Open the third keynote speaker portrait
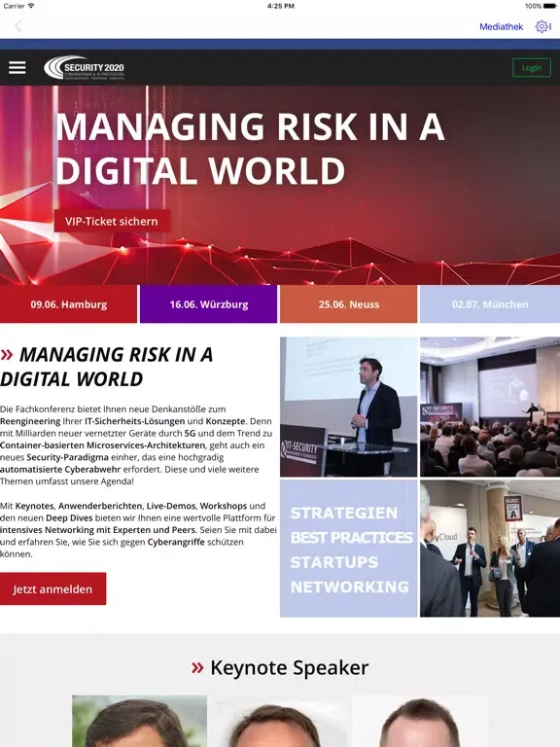The width and height of the screenshot is (560, 747). coord(420,721)
